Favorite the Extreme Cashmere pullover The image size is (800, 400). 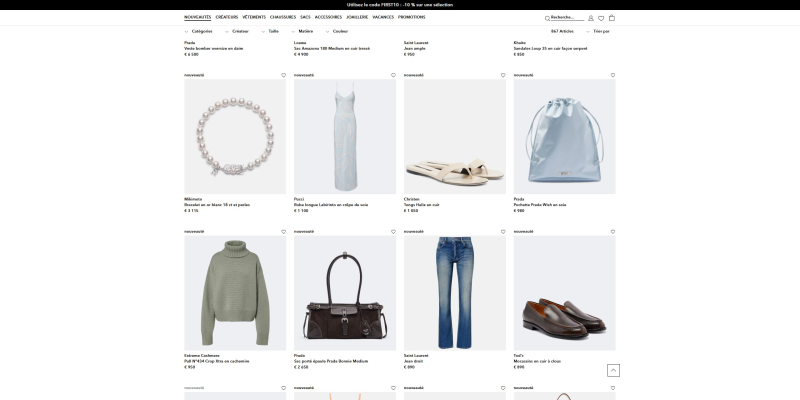[x=284, y=232]
